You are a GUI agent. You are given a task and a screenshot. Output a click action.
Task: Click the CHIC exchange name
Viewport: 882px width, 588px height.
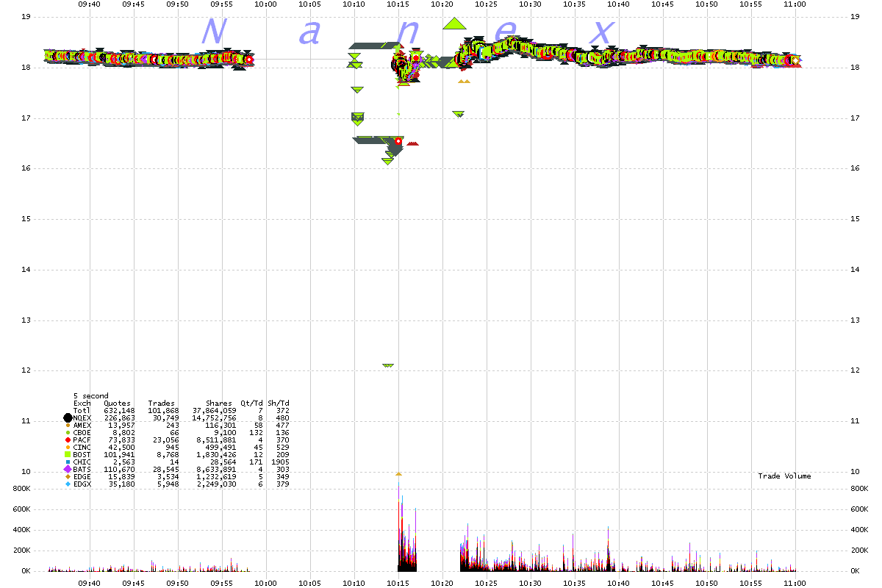[x=82, y=462]
